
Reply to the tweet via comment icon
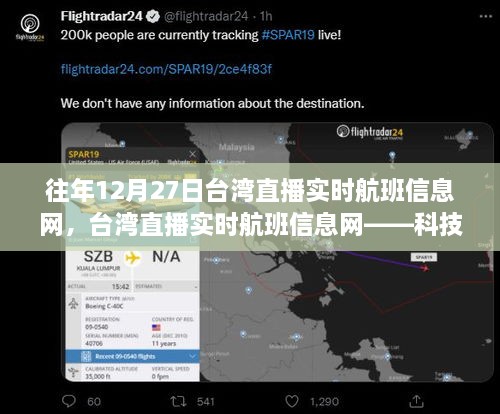pyautogui.click(x=69, y=401)
